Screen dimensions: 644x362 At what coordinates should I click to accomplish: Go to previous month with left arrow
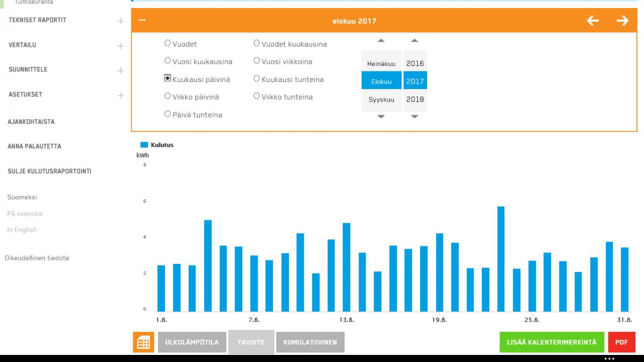coord(593,21)
